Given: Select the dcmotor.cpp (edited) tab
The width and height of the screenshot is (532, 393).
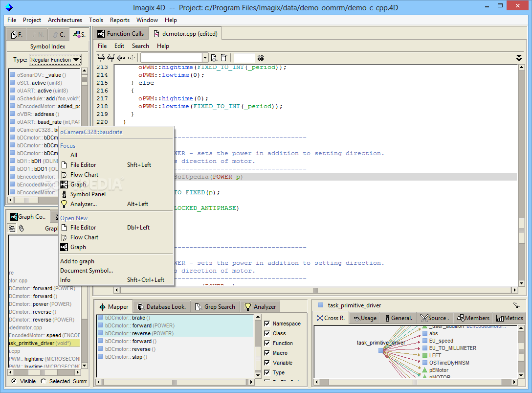Looking at the screenshot, I should pos(186,34).
